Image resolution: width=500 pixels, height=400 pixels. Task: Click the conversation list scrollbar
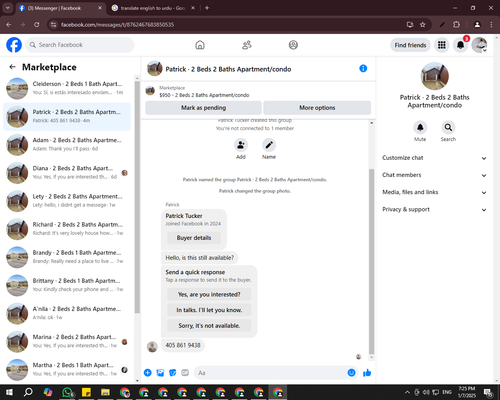click(x=137, y=197)
